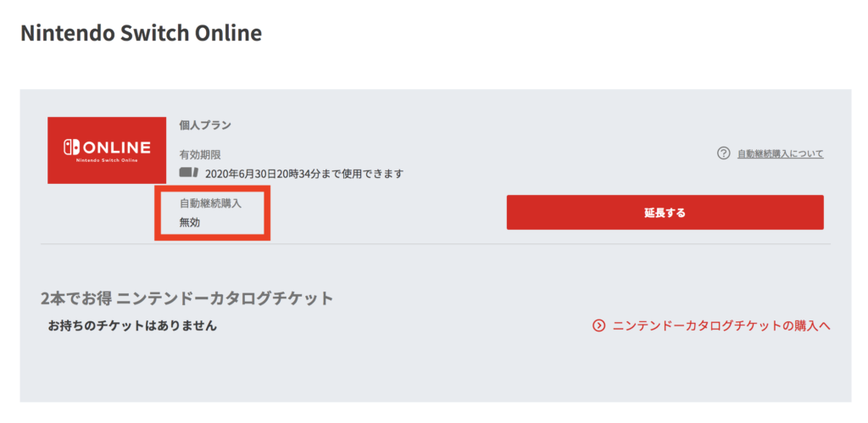
Task: Click the red highlight box around auto-renewal
Action: point(213,213)
